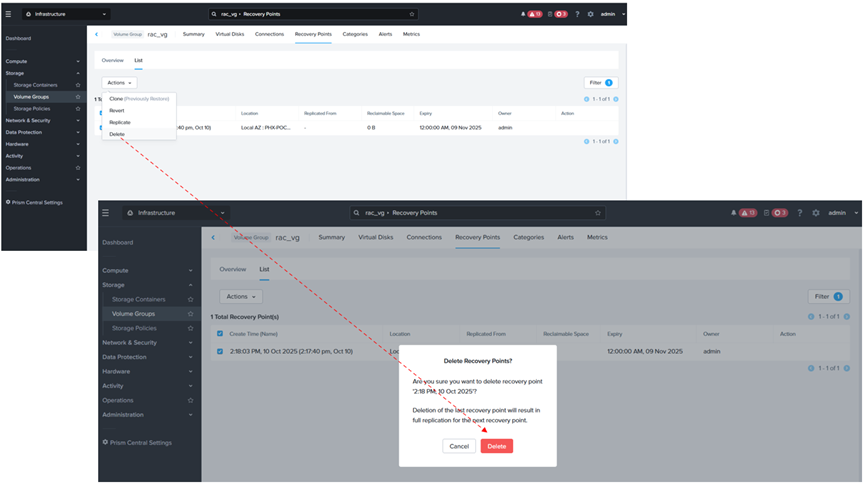This screenshot has height=484, width=864.
Task: Switch to the Virtual Disks tab in lower window
Action: click(x=376, y=237)
